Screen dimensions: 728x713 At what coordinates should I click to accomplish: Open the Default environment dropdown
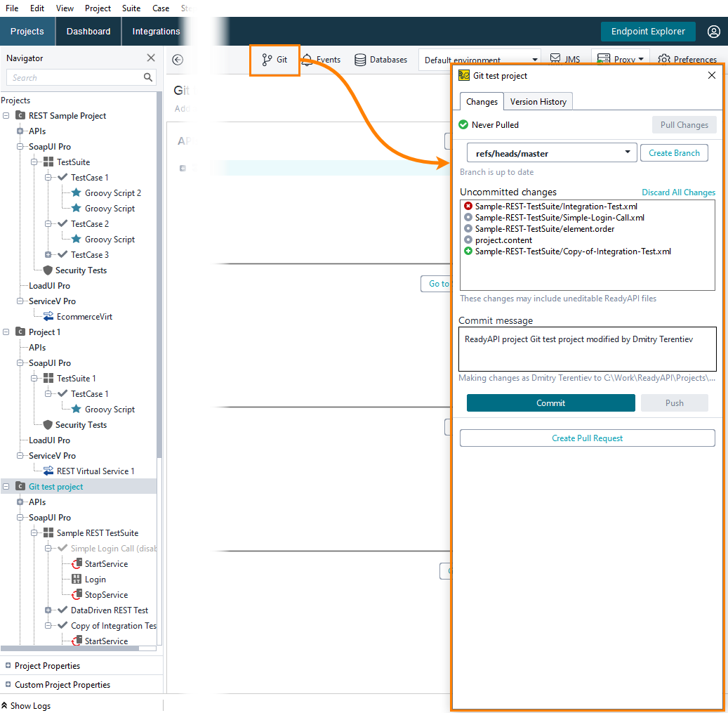(x=479, y=60)
